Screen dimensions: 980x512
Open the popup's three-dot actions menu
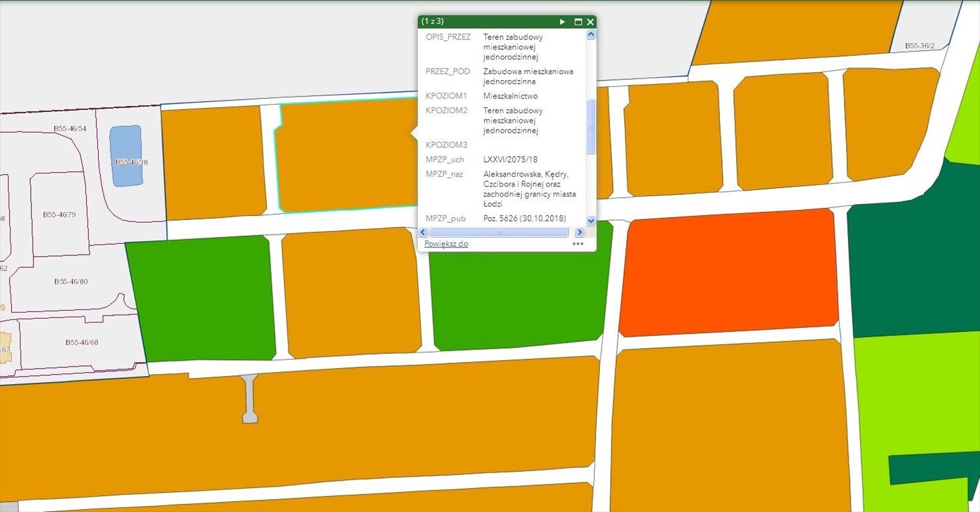(577, 244)
